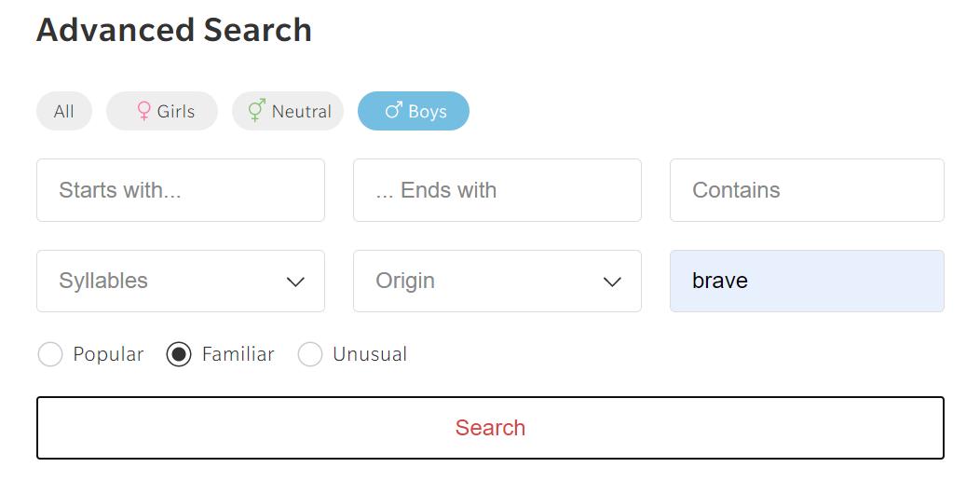Click the green gender-neutral symbol icon
The width and height of the screenshot is (980, 481).
(256, 111)
